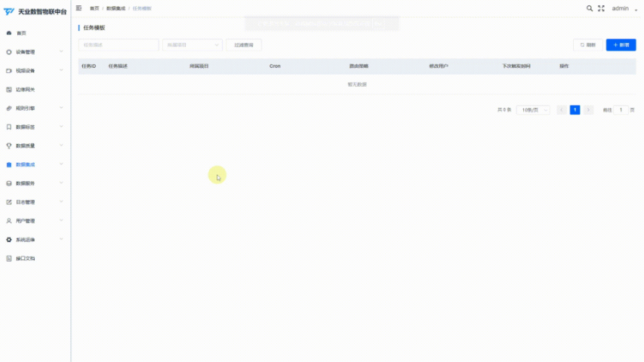Screen dimensions: 644x362
Task: Click the 规则引擎 link icon
Action: pyautogui.click(x=9, y=109)
